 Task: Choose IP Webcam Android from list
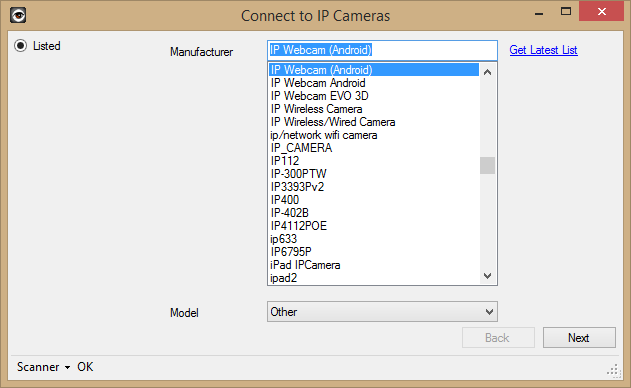tap(374, 83)
